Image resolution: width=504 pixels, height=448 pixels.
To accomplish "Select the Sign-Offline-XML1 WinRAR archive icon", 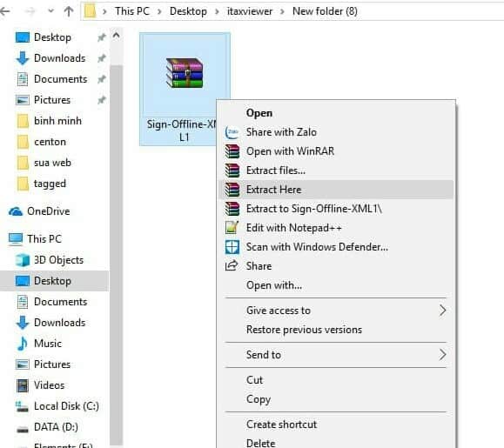I will point(185,73).
